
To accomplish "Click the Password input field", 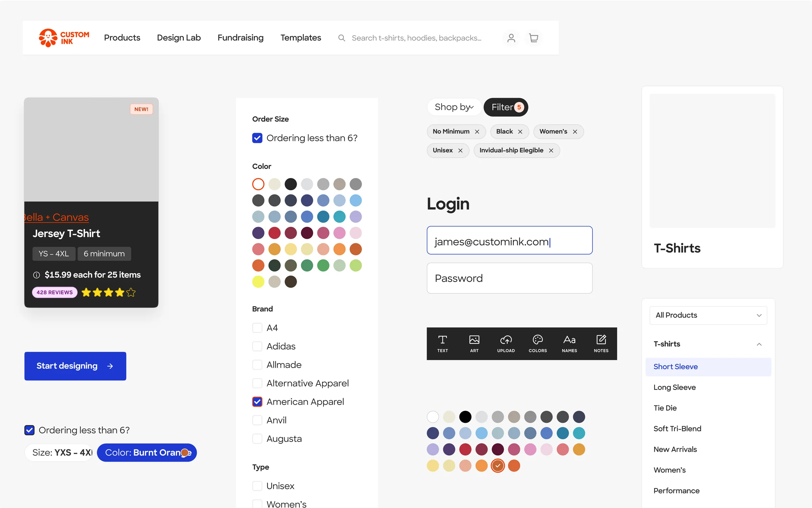I will (510, 278).
